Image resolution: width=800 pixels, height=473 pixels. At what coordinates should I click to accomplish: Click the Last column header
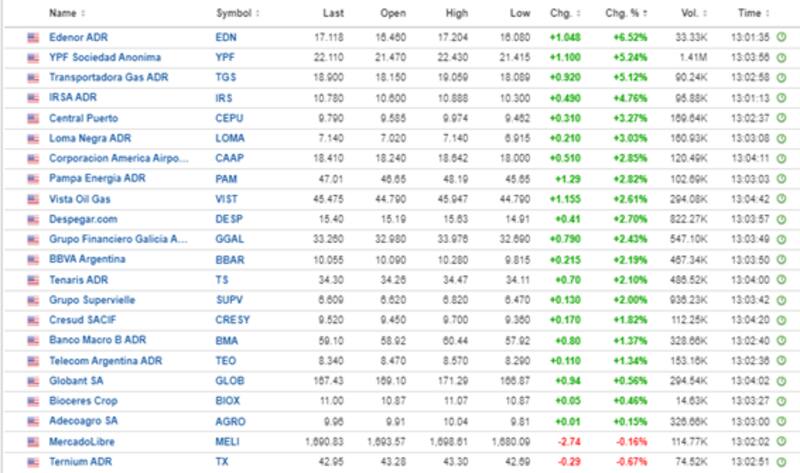coord(334,14)
